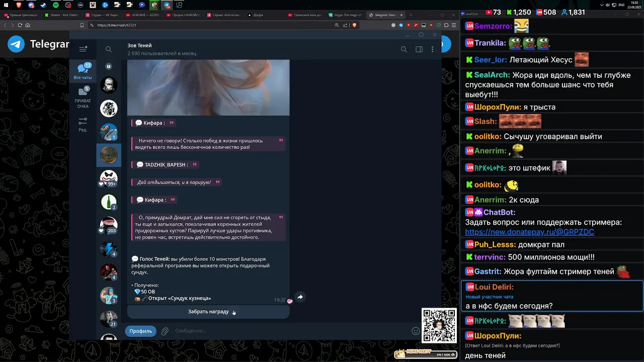Screen dimensions: 644x362
Task: Open the image at the top of the chat
Action: (208, 87)
